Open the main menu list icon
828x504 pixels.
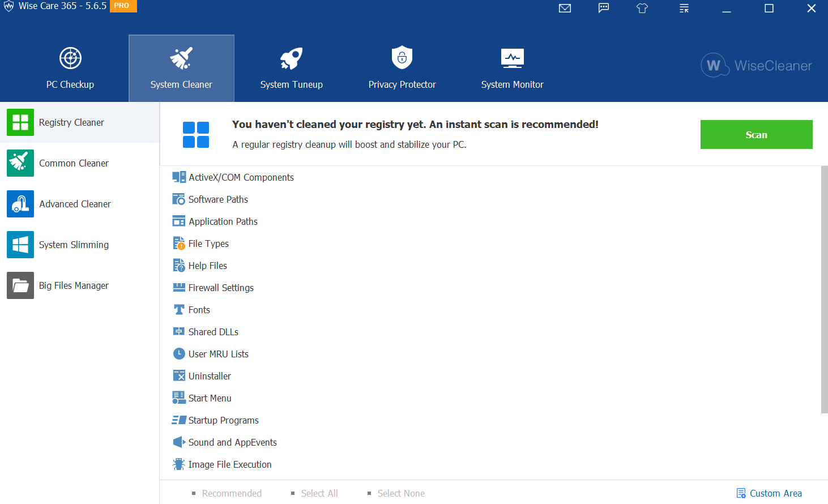(684, 8)
